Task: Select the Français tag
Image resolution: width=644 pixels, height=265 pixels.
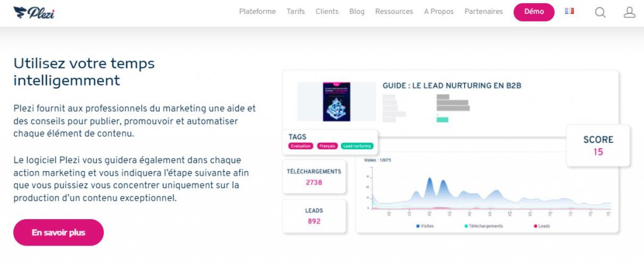Action: coord(327,146)
